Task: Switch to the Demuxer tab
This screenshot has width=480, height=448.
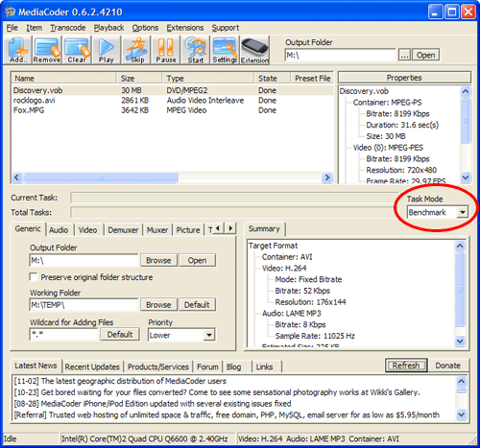Action: coord(123,230)
